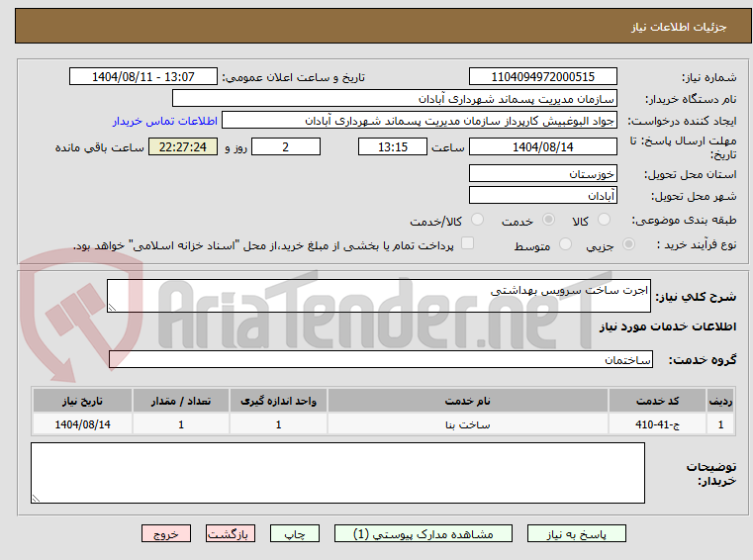
Task: Click the buyer organization name field
Action: [394, 99]
